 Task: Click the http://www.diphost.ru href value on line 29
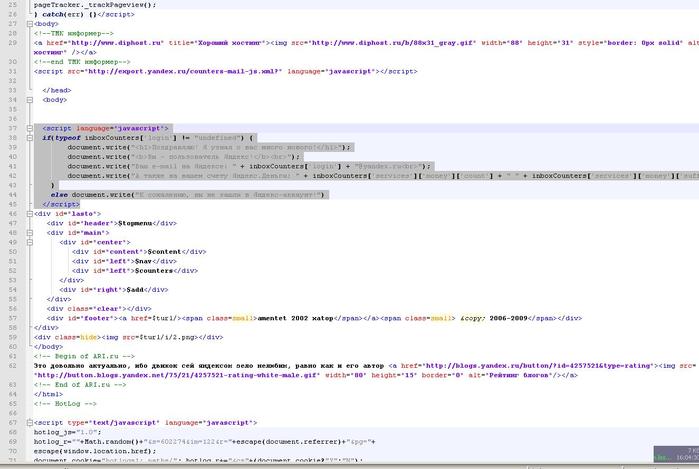(115, 43)
